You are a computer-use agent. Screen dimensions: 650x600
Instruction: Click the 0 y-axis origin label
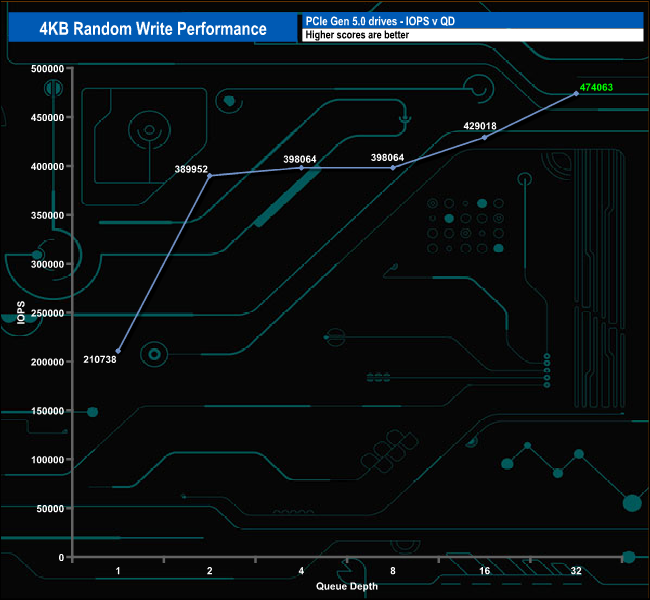point(61,558)
